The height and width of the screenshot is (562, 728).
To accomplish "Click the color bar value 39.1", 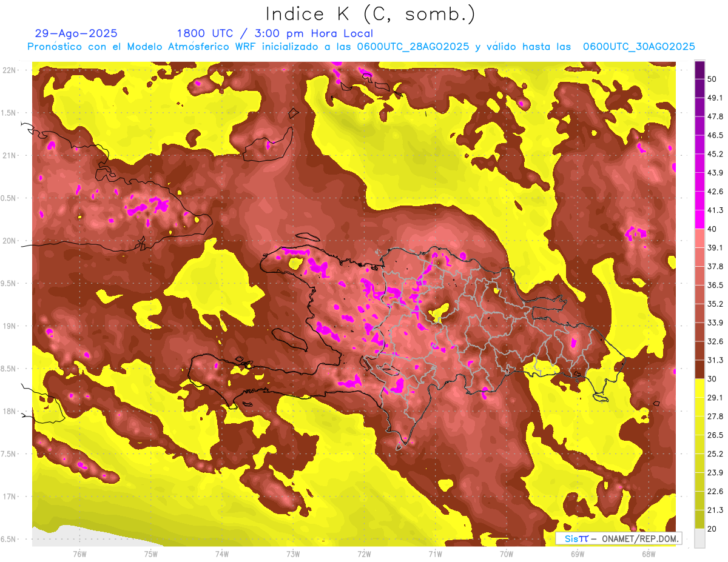I will coord(715,247).
